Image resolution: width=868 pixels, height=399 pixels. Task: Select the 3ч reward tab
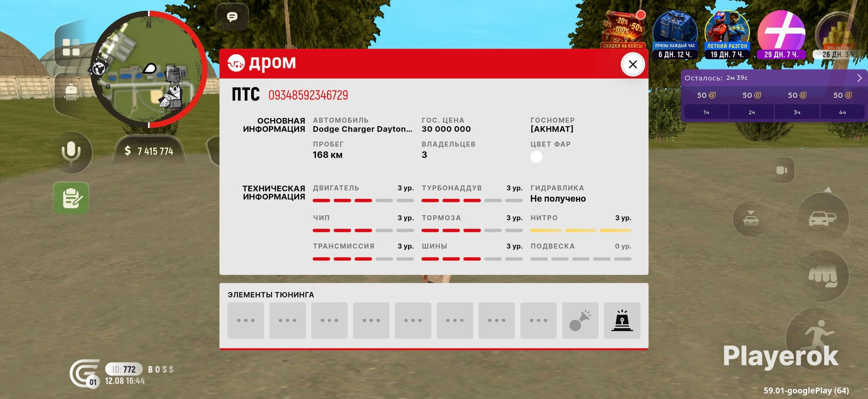pyautogui.click(x=797, y=112)
